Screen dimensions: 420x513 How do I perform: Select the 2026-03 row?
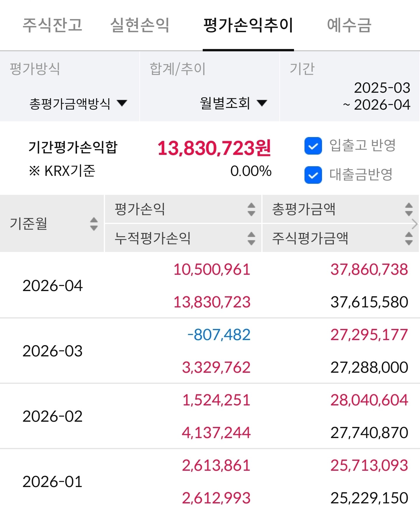pyautogui.click(x=210, y=351)
